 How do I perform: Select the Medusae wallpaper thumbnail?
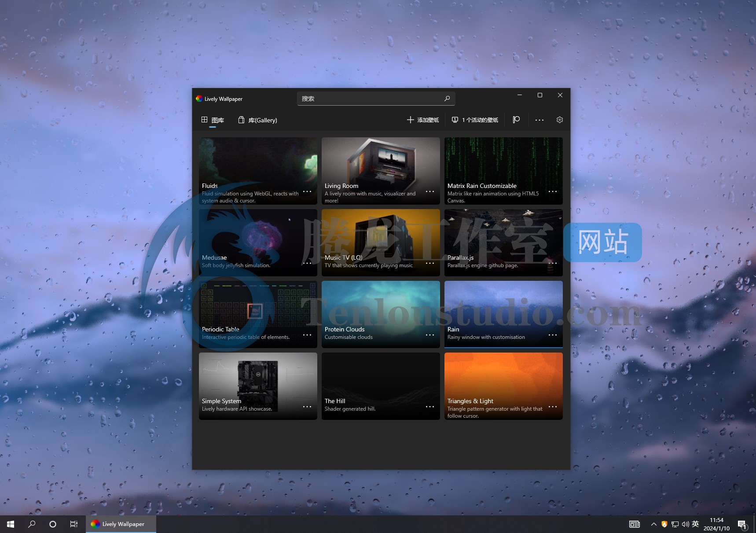[x=258, y=243]
